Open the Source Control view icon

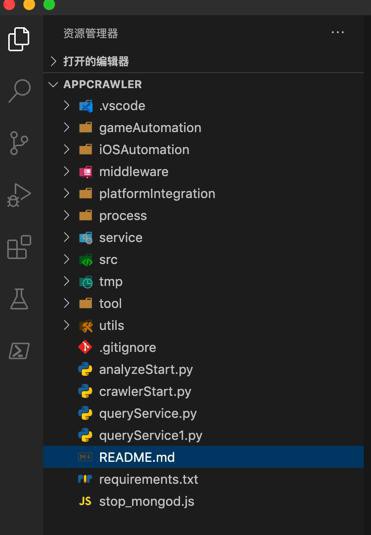point(19,143)
